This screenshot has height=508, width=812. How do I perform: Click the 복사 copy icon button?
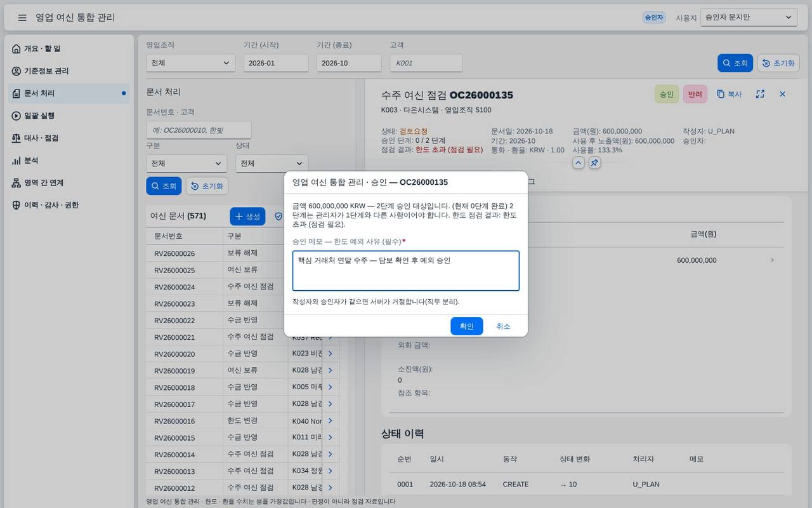click(x=729, y=94)
